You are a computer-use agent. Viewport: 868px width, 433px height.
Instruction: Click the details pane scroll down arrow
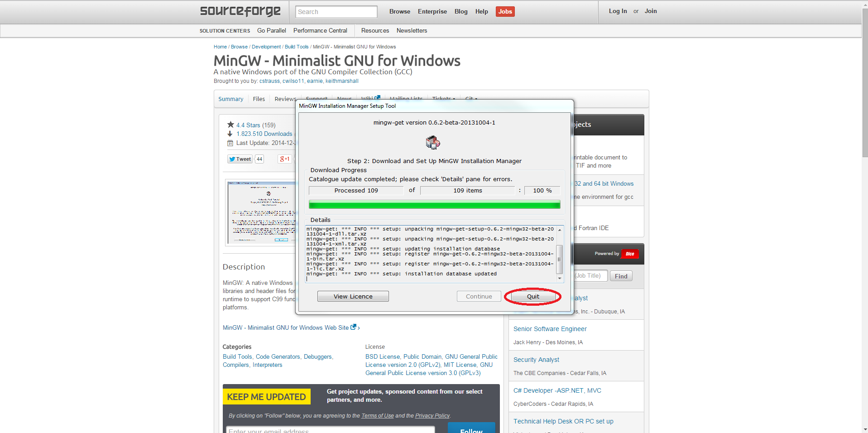(x=560, y=279)
